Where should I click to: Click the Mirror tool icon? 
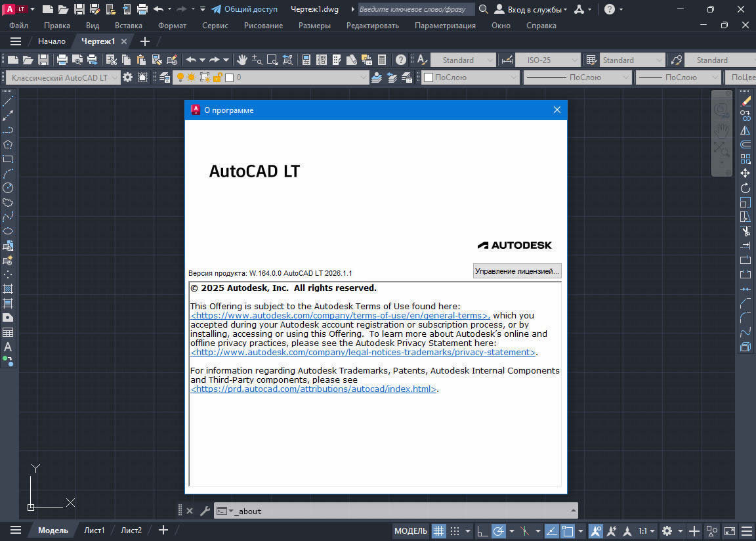point(745,130)
